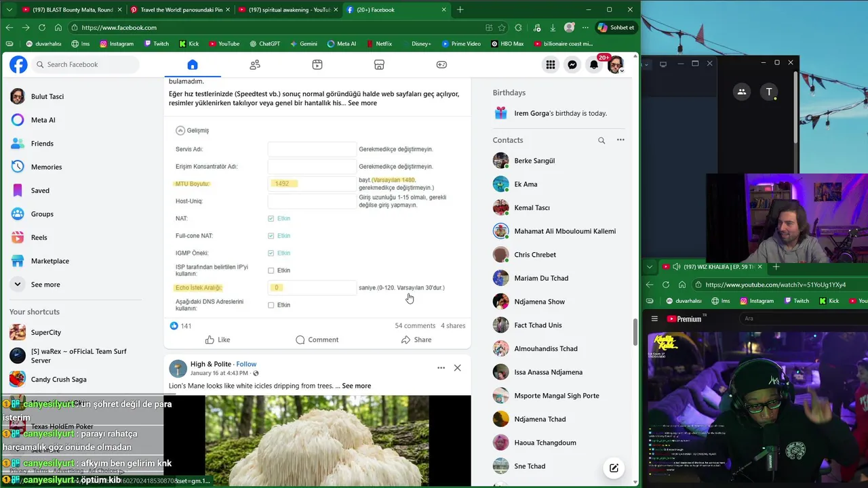Open the notifications bell icon
The image size is (868, 488).
tap(594, 64)
